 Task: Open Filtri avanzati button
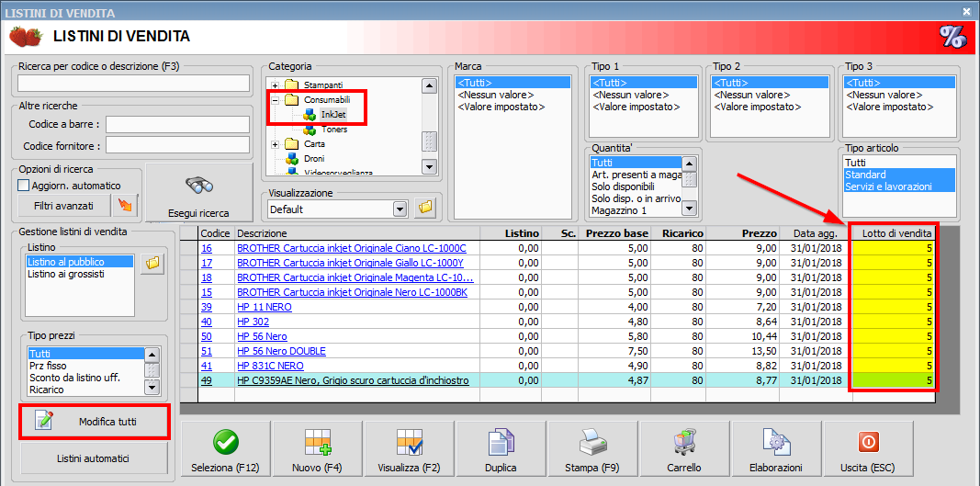pos(63,205)
